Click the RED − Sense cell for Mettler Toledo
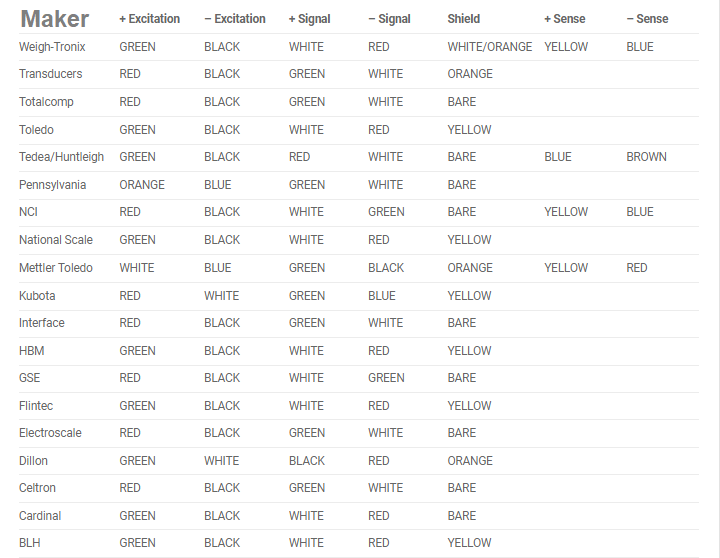Viewport: 720px width, 558px height. (x=637, y=268)
